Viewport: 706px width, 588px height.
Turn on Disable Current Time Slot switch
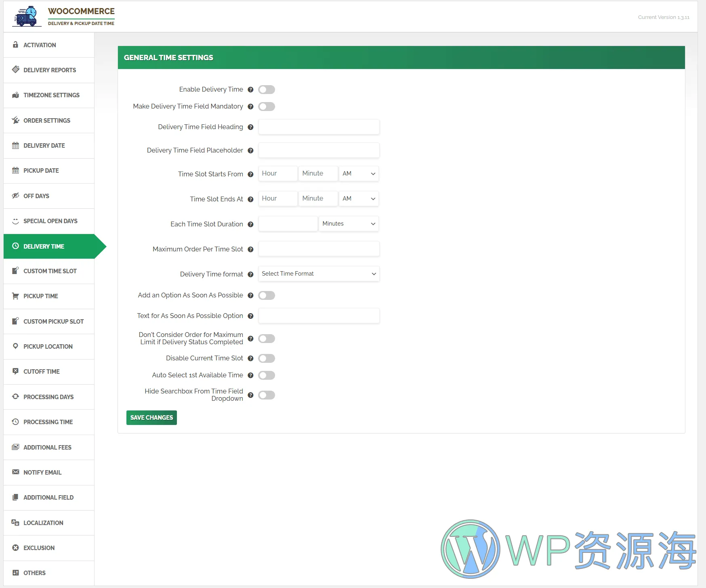point(267,358)
